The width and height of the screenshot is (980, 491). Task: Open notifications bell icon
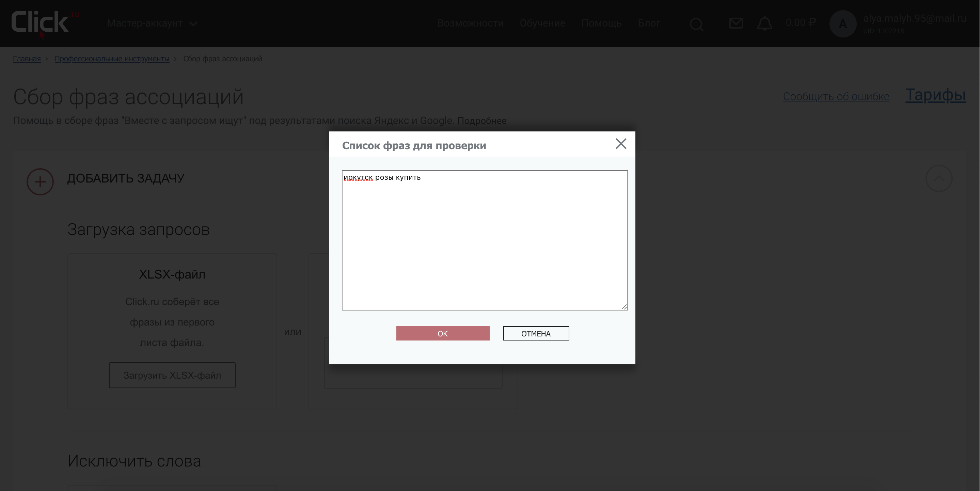765,23
